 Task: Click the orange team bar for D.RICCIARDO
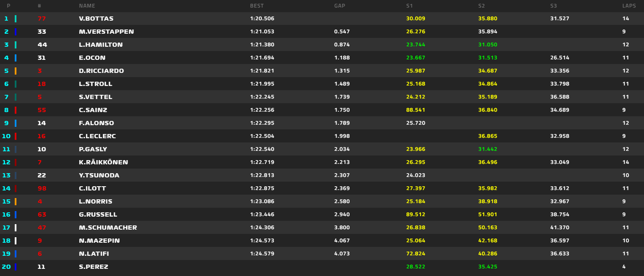click(x=16, y=71)
